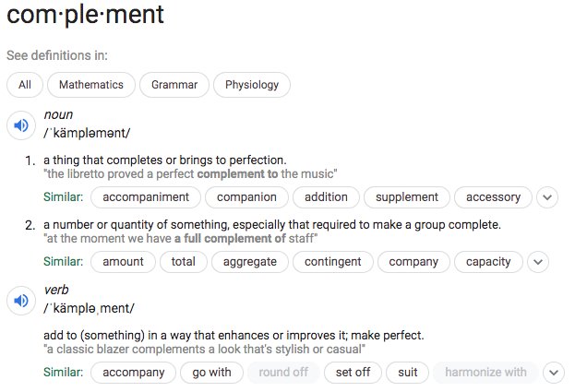This screenshot has height=392, width=575.
Task: Show definitions in Physiology
Action: click(x=252, y=85)
